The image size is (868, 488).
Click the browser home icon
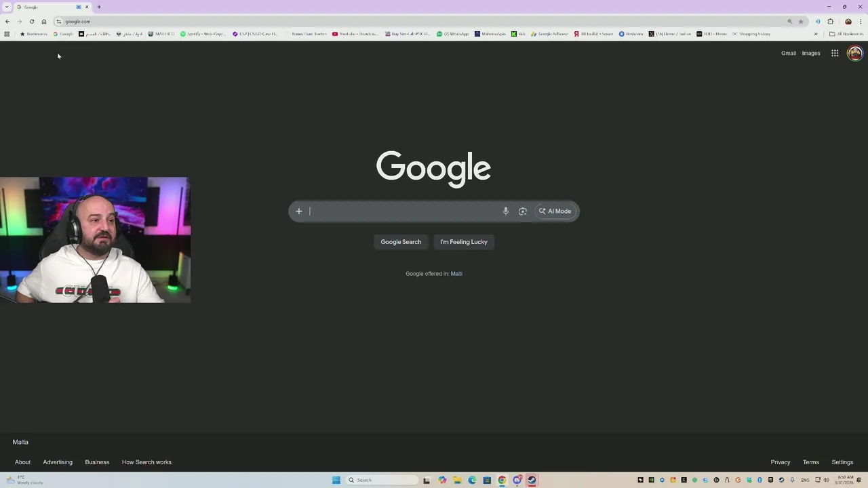point(44,21)
